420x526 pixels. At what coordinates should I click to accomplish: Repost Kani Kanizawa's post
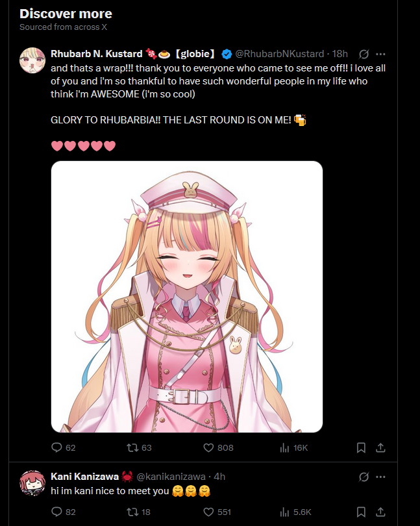pos(138,512)
